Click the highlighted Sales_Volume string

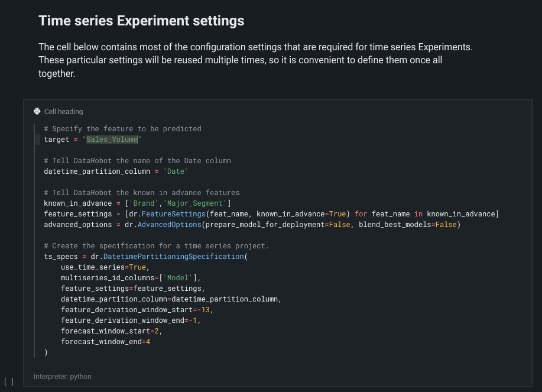tap(112, 140)
